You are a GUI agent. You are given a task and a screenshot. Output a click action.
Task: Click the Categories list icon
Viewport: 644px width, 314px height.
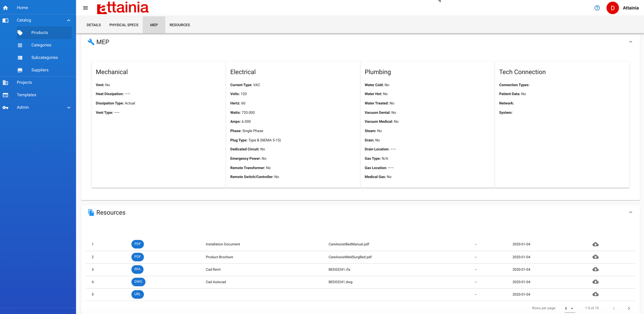(20, 45)
